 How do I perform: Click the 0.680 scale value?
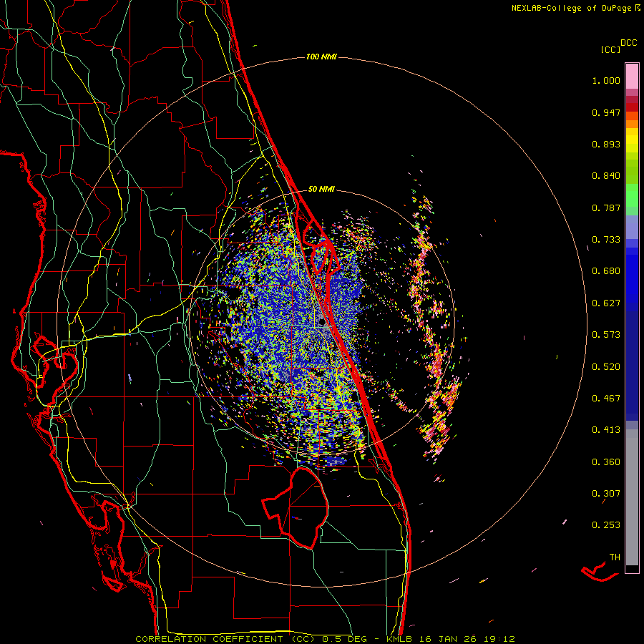click(606, 271)
